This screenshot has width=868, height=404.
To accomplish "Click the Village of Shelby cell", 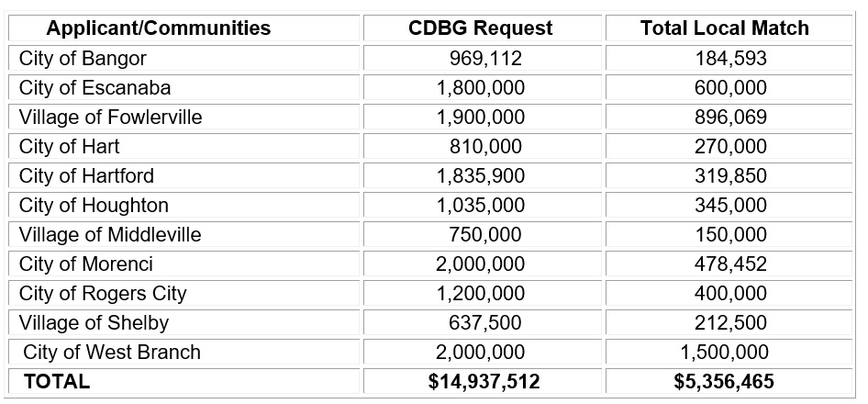I will pyautogui.click(x=94, y=322).
